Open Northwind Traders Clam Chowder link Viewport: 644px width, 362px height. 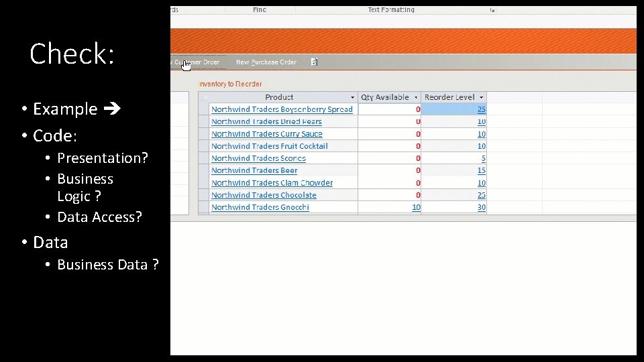coord(272,183)
